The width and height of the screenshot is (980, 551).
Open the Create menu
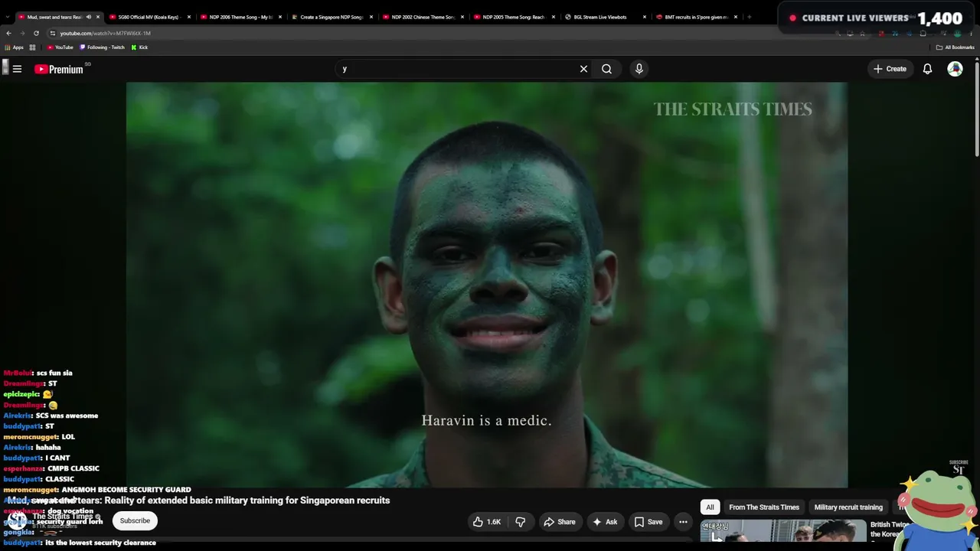coord(890,69)
